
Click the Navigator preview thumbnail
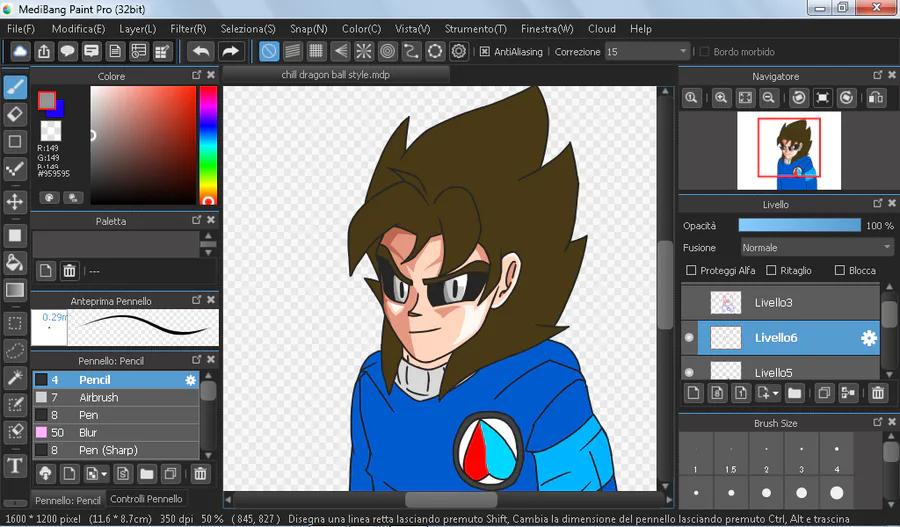(789, 151)
